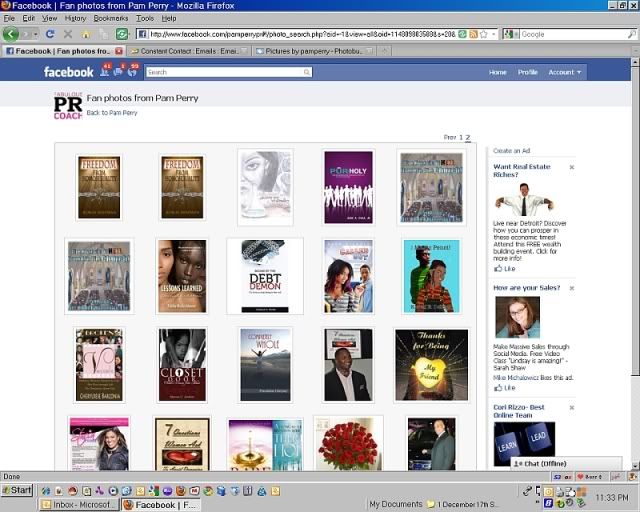Expand the Account dropdown
This screenshot has width=640, height=512.
pyautogui.click(x=564, y=72)
